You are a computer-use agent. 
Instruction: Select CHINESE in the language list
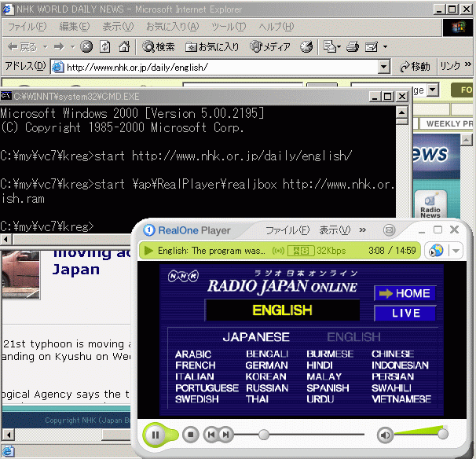coord(393,354)
